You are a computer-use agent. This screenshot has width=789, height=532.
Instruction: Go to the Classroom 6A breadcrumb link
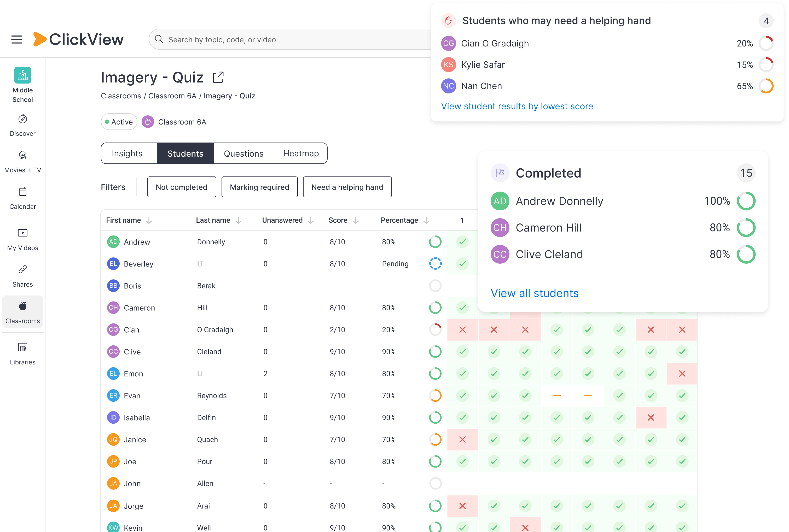pos(172,96)
